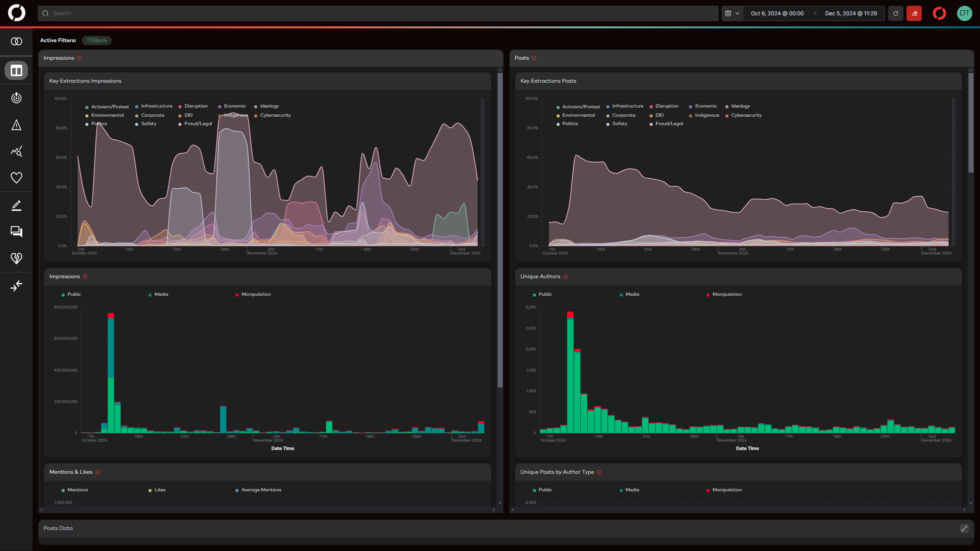The width and height of the screenshot is (980, 551).
Task: Click the red circular loading logo icon
Action: tap(939, 13)
